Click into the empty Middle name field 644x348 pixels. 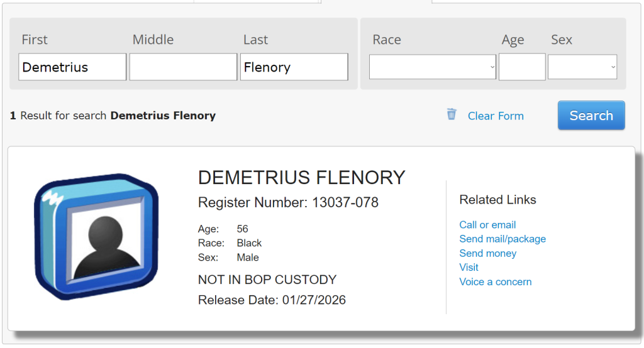click(183, 67)
